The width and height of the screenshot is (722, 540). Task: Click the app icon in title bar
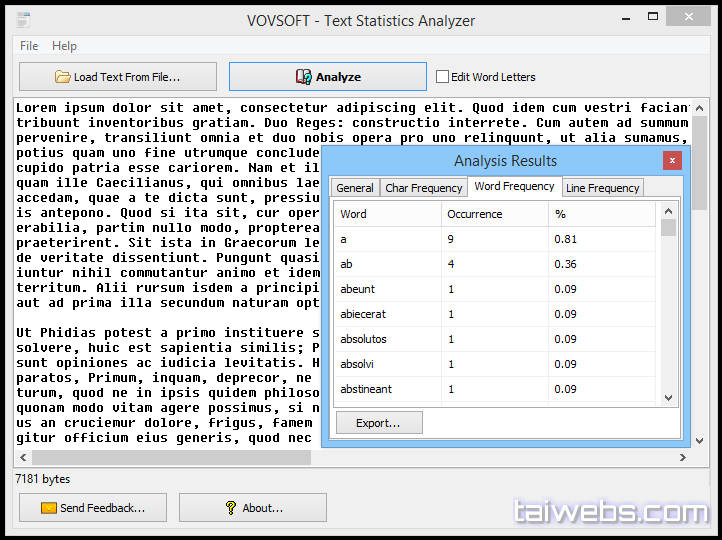pyautogui.click(x=24, y=20)
